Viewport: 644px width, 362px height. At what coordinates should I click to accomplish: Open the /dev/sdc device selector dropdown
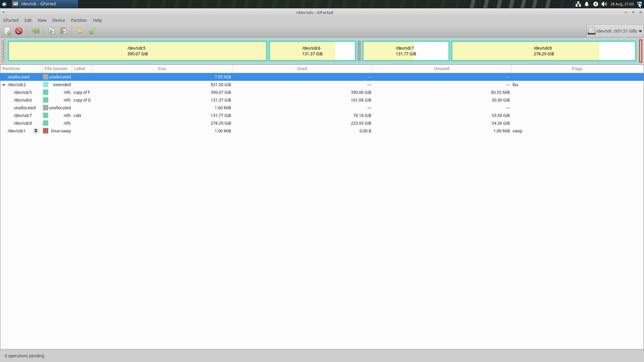tap(615, 31)
